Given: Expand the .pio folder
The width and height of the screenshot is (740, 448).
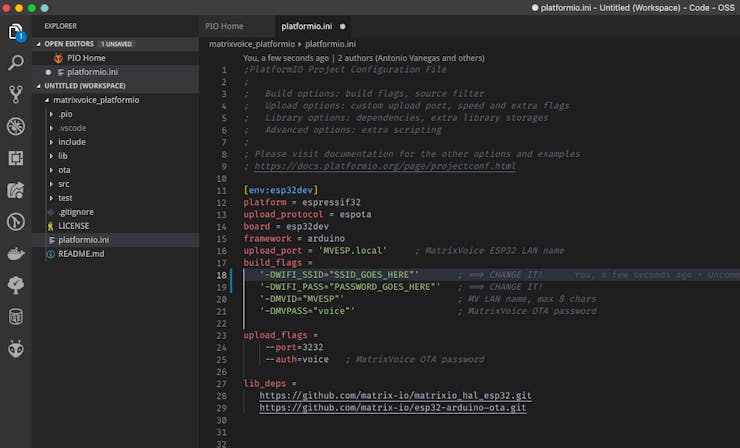Looking at the screenshot, I should pos(51,114).
